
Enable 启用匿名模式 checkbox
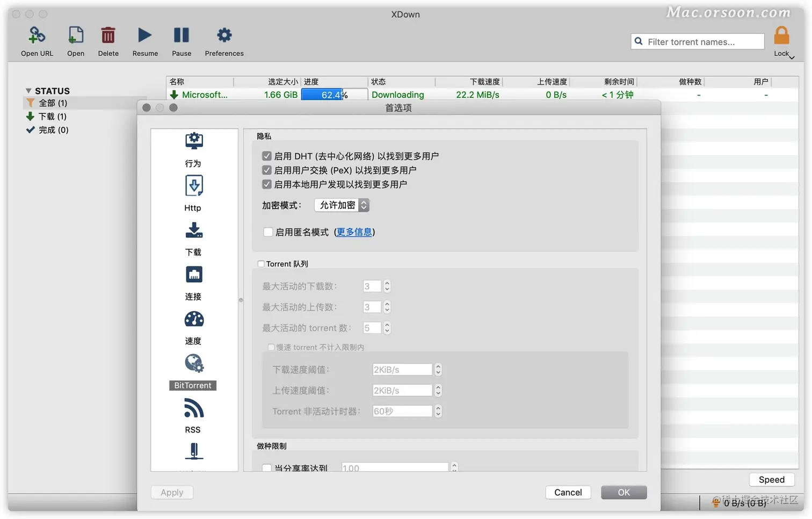(268, 232)
